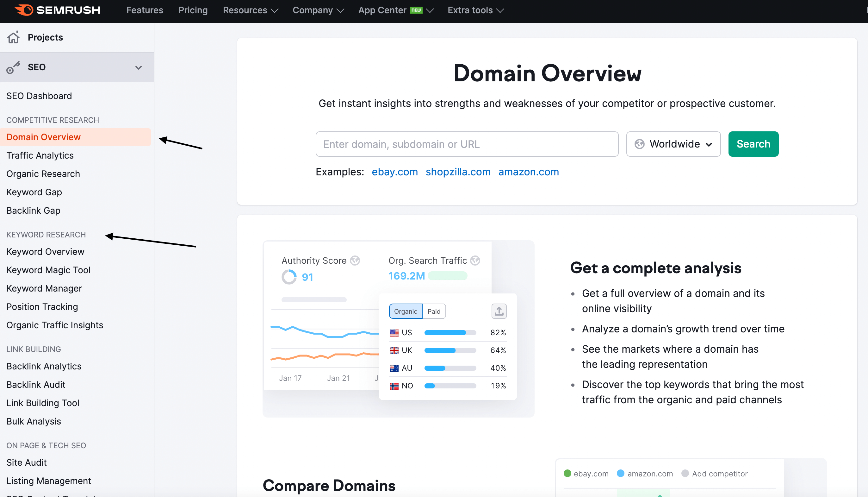
Task: Open Site Audit
Action: pos(27,462)
